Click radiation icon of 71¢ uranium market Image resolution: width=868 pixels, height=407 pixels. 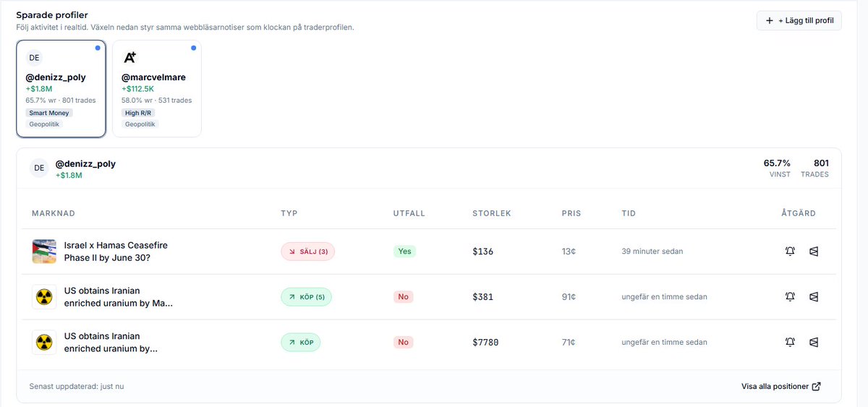[44, 342]
